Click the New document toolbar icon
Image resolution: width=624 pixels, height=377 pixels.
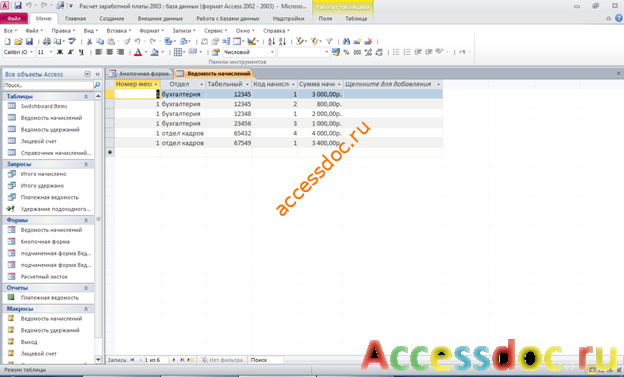click(7, 41)
